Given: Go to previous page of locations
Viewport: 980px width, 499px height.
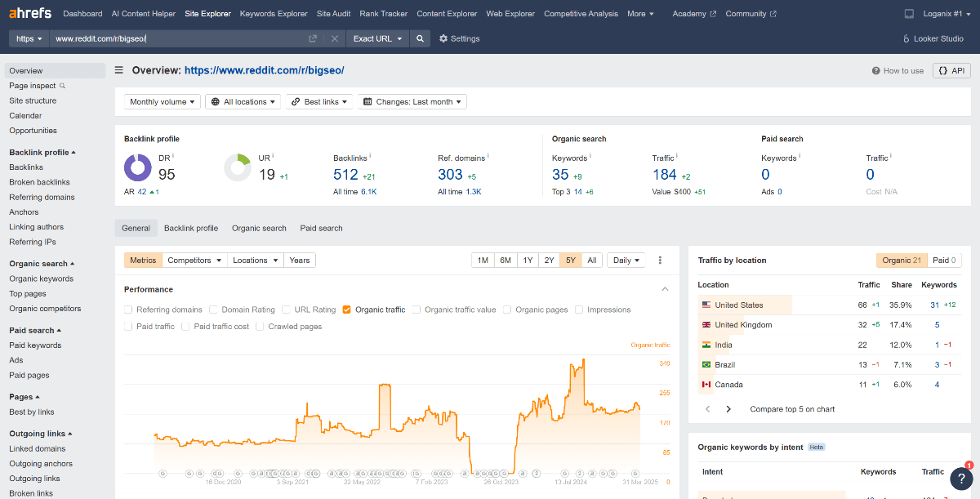Looking at the screenshot, I should coord(707,409).
